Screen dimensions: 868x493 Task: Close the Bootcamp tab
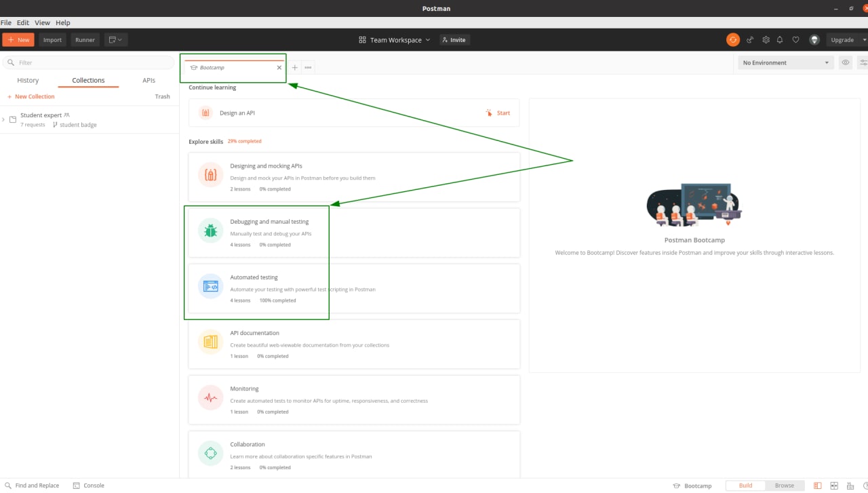[x=279, y=68]
